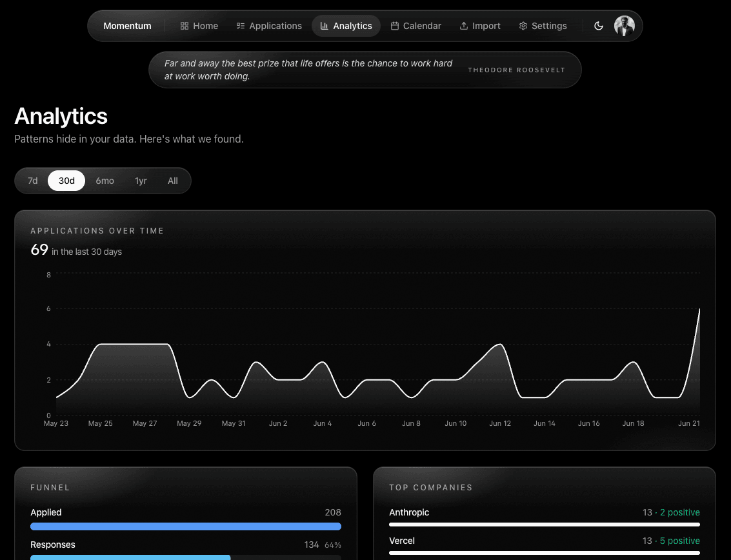Click the Calendar icon in navbar
Viewport: 731px width, 560px height.
point(394,26)
